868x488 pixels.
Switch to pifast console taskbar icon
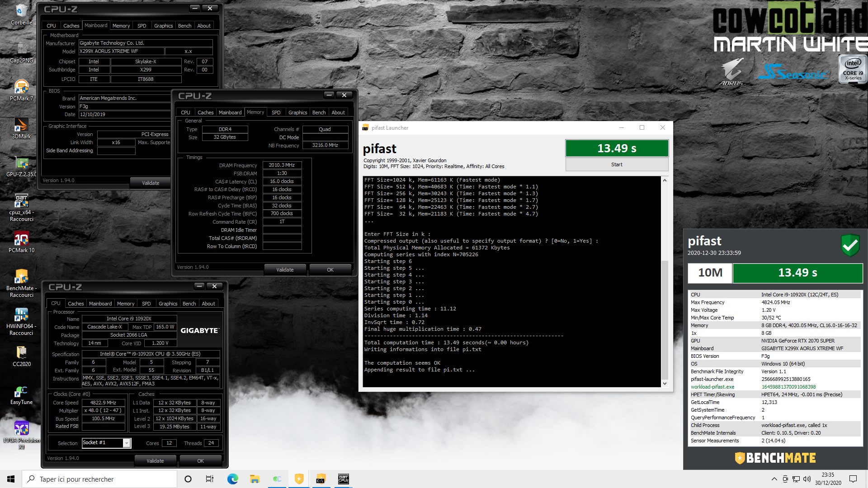321,479
